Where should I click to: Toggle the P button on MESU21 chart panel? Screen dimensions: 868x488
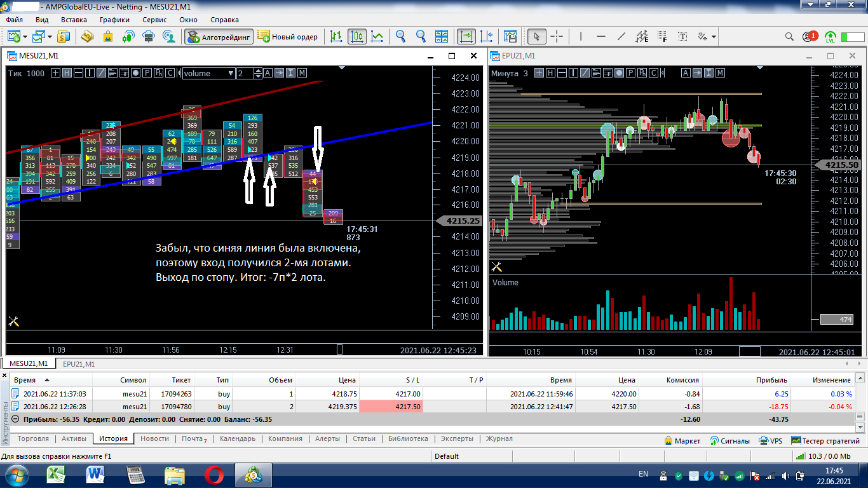(x=147, y=73)
